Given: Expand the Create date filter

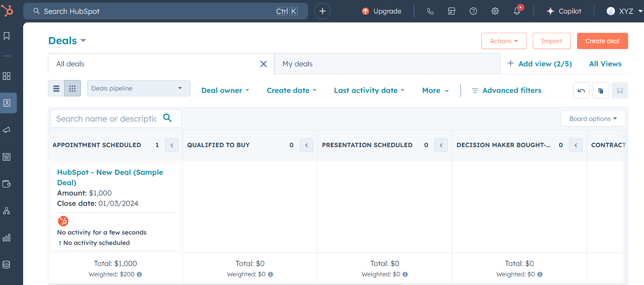Looking at the screenshot, I should 291,91.
